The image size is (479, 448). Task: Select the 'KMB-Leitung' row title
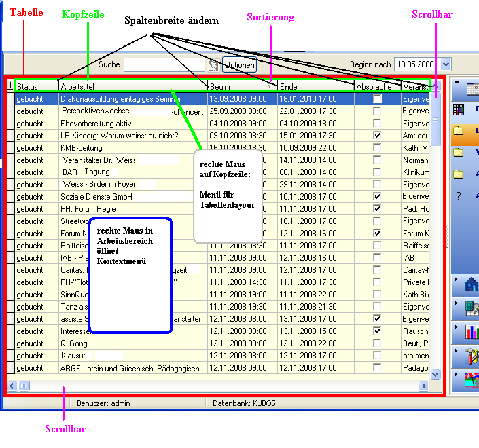pos(82,148)
